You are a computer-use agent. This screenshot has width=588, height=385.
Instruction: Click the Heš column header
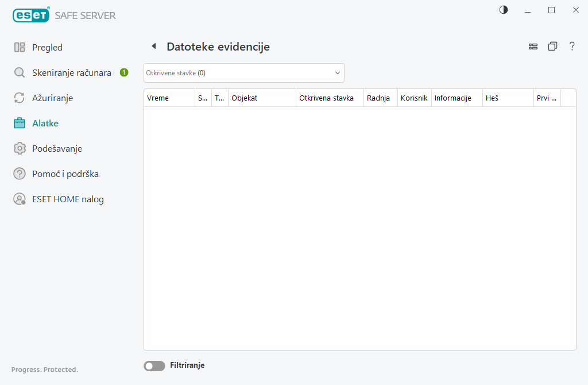pyautogui.click(x=508, y=98)
